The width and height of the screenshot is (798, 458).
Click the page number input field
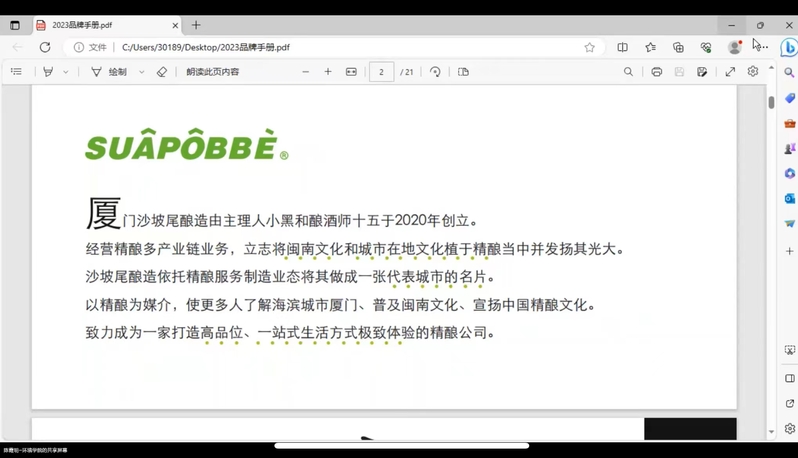click(381, 72)
